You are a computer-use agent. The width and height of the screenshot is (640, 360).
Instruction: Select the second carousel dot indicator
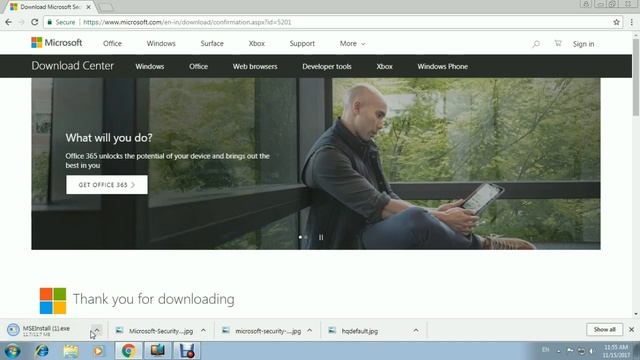click(x=306, y=237)
